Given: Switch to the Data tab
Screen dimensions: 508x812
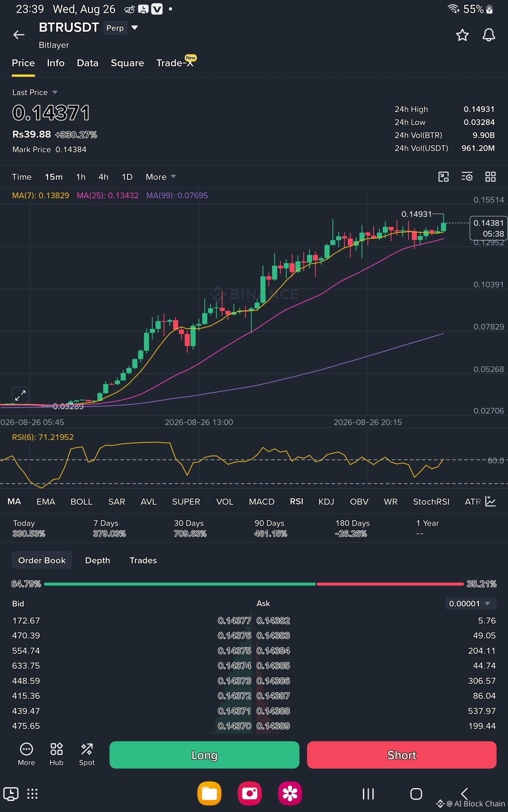Looking at the screenshot, I should [x=88, y=63].
